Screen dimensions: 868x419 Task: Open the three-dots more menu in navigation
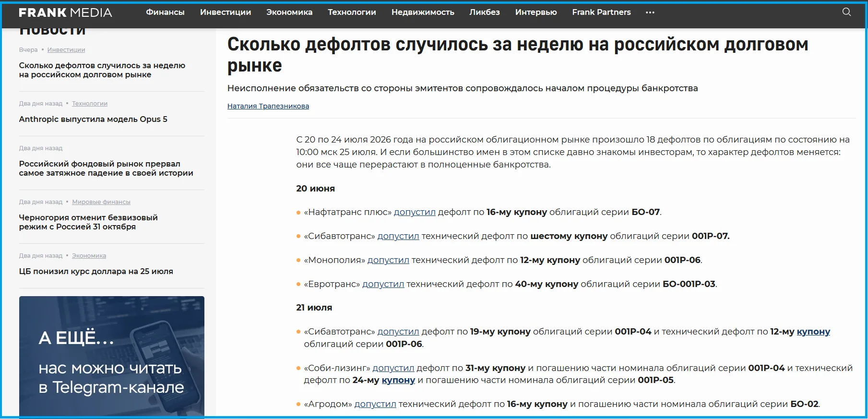click(x=650, y=12)
